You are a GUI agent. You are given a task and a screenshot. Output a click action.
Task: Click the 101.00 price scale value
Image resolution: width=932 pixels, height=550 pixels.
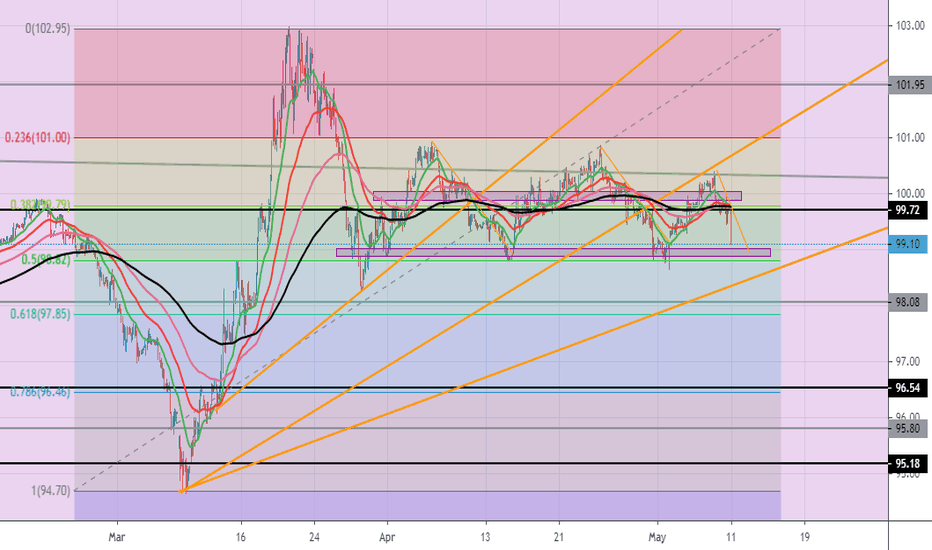coord(910,137)
